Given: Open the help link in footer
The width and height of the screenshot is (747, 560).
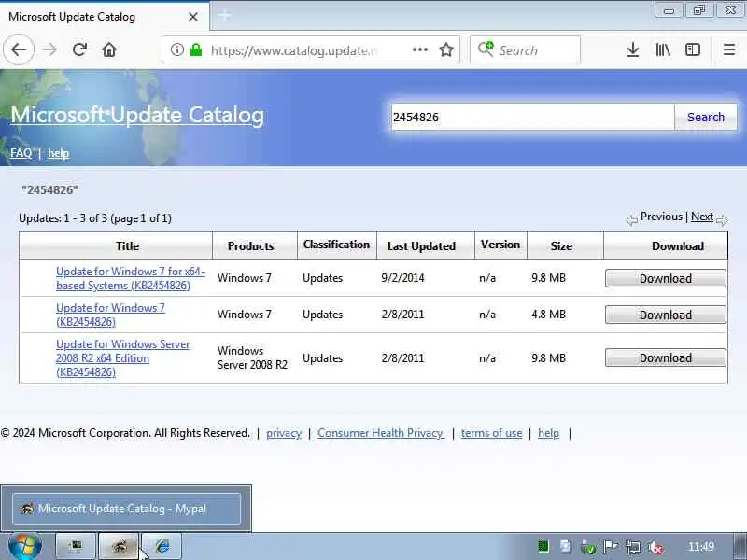Looking at the screenshot, I should coord(548,433).
